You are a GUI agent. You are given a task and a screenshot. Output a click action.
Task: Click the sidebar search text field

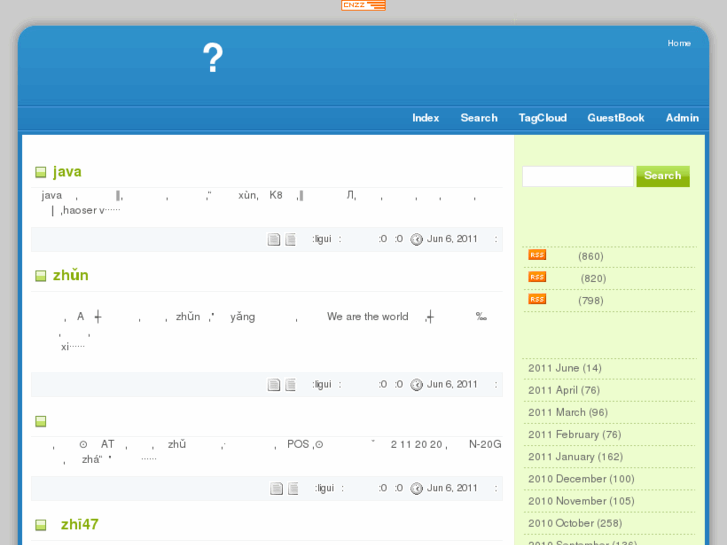[578, 176]
